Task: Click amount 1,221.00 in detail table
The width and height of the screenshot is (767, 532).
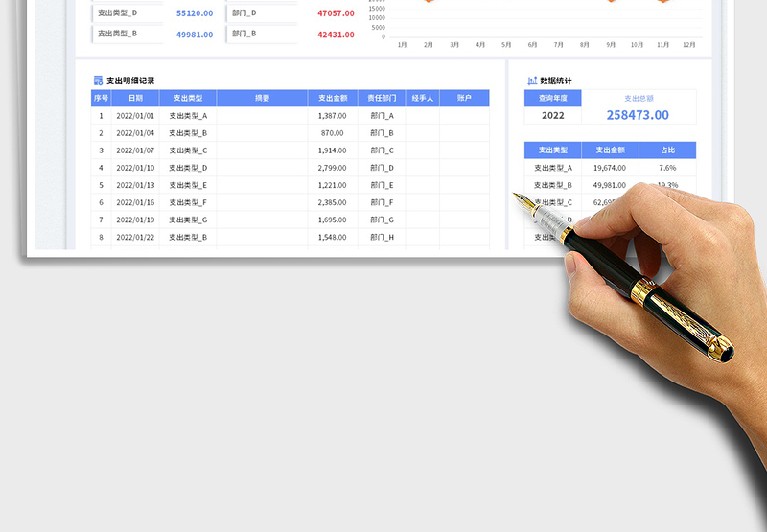Action: click(333, 185)
